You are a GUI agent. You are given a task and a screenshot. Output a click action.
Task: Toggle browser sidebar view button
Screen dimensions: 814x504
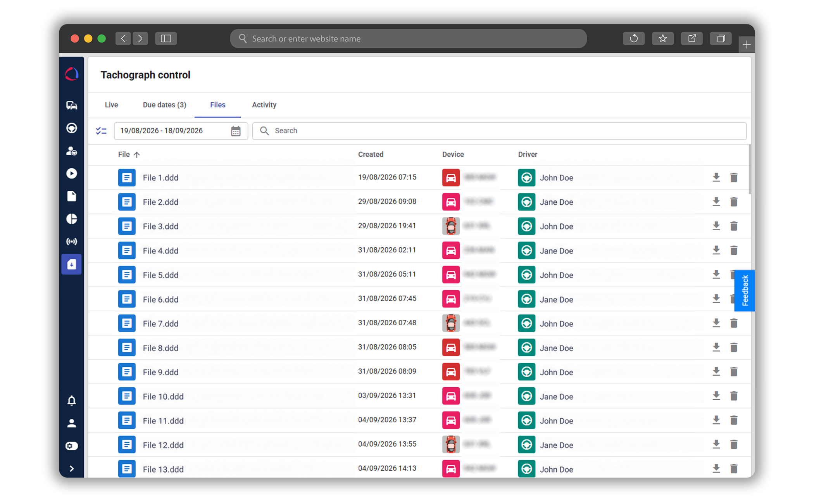click(x=166, y=38)
